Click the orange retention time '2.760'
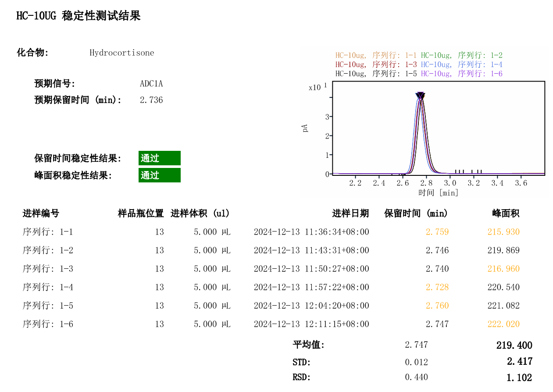 [x=437, y=306]
